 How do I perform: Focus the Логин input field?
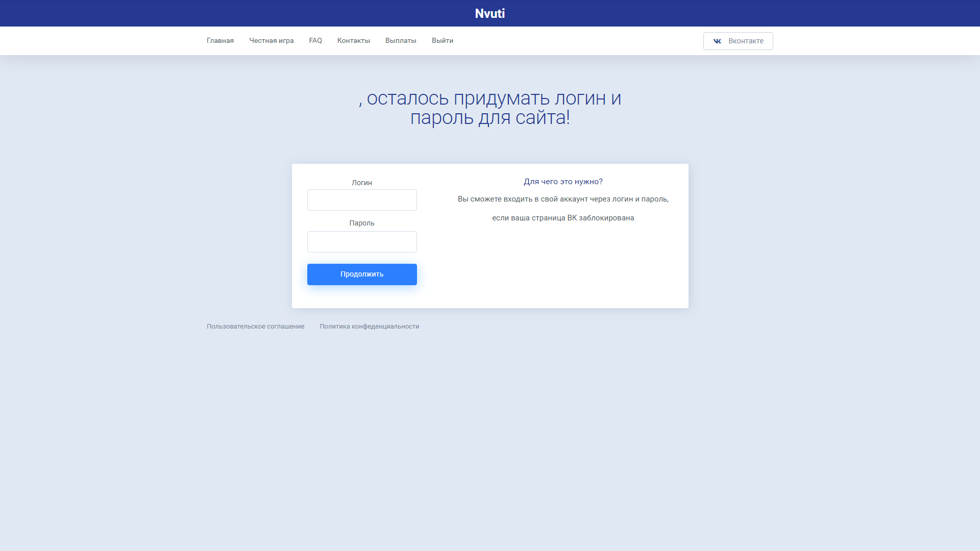(361, 200)
